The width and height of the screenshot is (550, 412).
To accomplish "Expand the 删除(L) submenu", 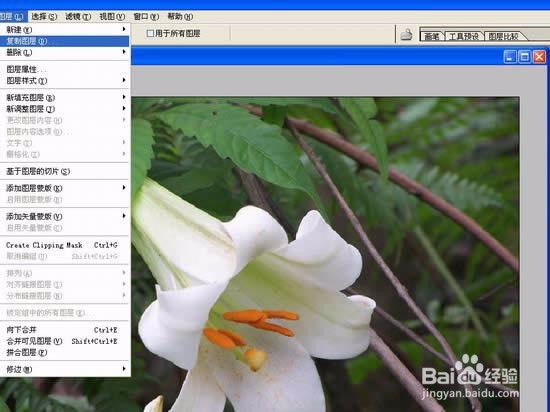I will coord(65,52).
